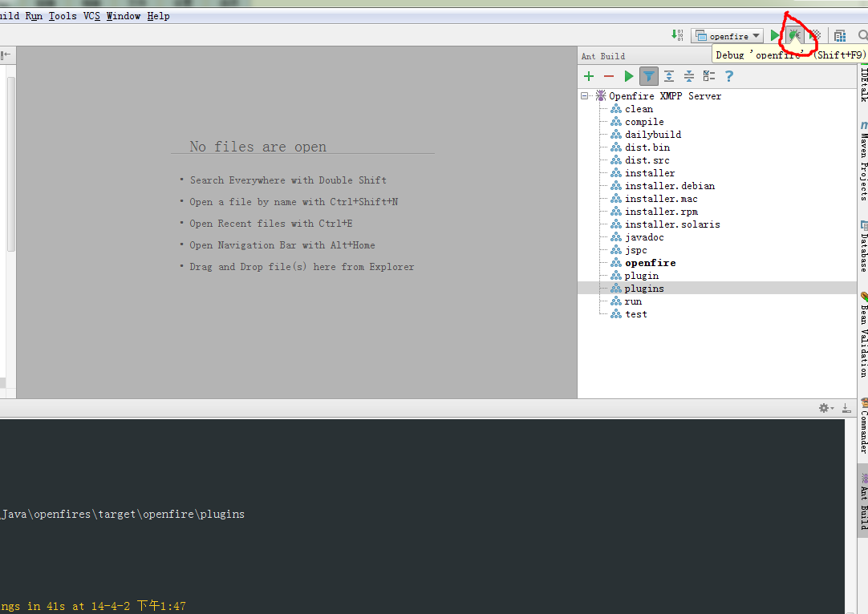Collapse the Openfire XMPP Server node
Screen dimensions: 868x614
point(584,95)
